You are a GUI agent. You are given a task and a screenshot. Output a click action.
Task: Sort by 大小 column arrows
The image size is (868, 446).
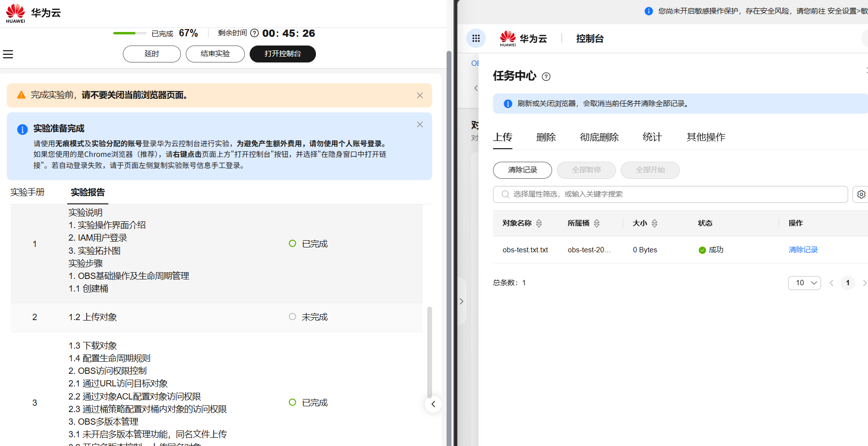click(654, 223)
